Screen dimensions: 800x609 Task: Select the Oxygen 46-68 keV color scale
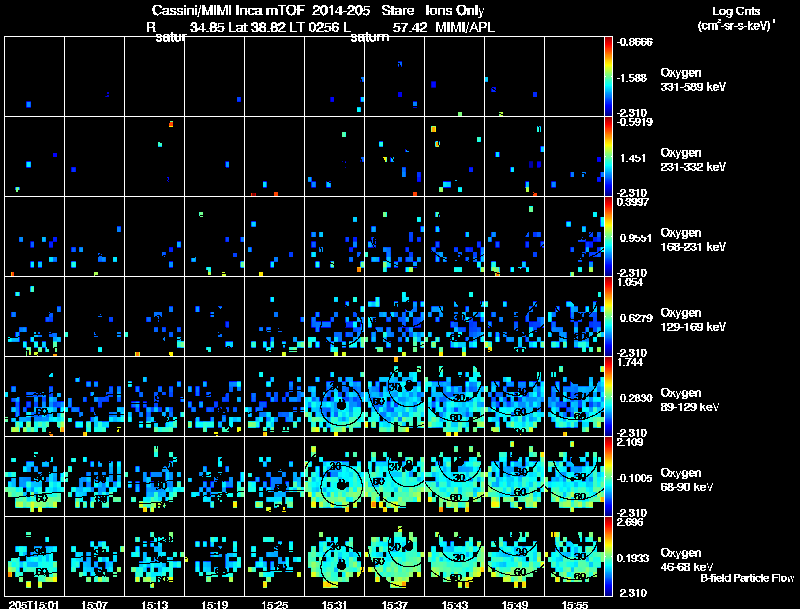[x=609, y=556]
